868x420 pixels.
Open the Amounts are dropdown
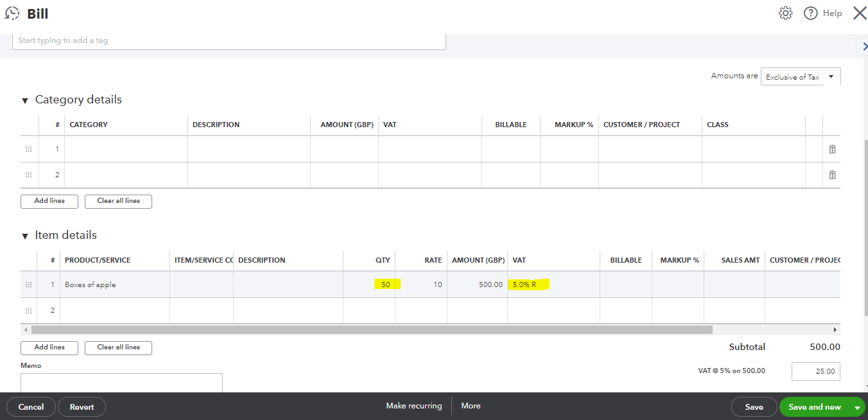tap(801, 76)
